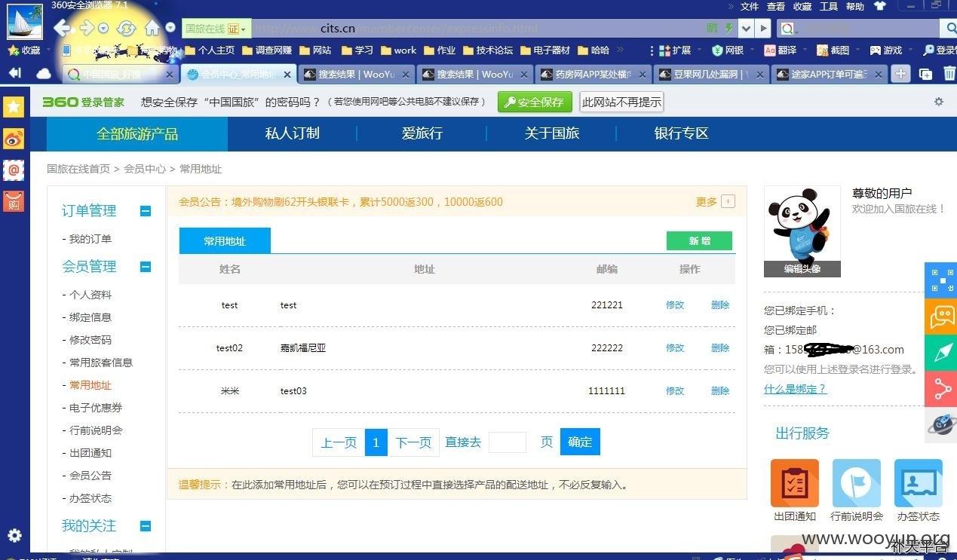Screen dimensions: 957x560
Task: Click the QR code floating icon
Action: (x=941, y=280)
